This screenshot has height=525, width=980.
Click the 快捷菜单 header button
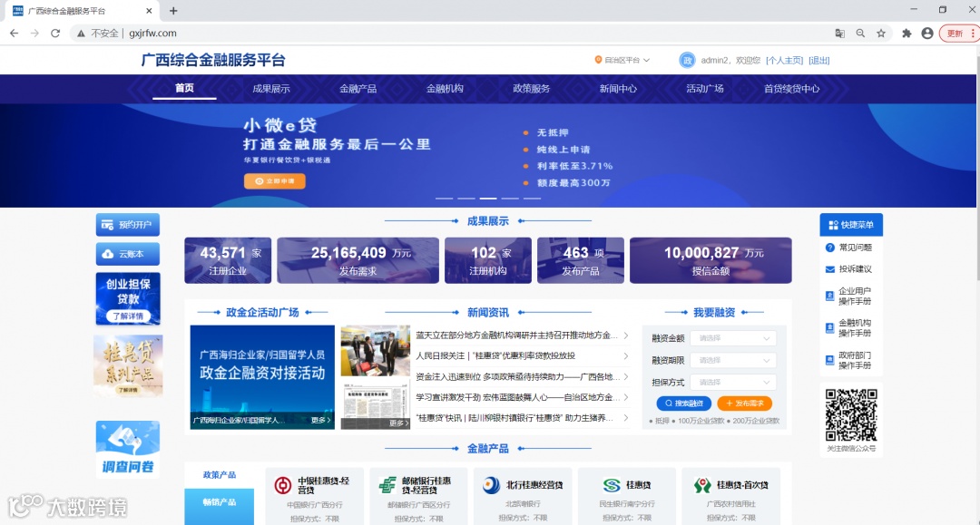(x=851, y=225)
